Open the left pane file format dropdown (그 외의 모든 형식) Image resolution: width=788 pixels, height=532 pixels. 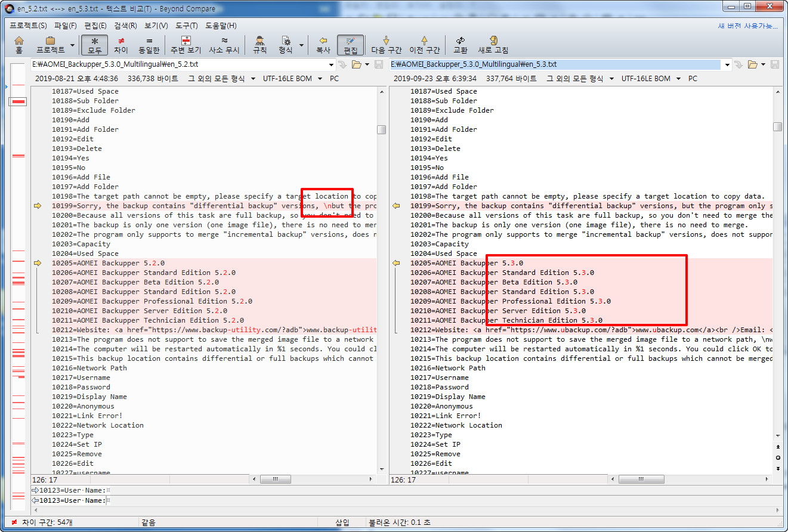pos(222,79)
